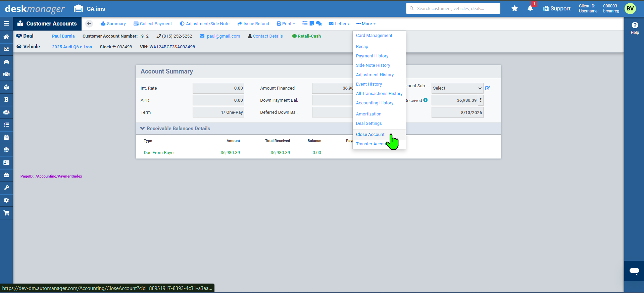644x293 pixels.
Task: Open the task checklist toolbar icon
Action: point(305,23)
